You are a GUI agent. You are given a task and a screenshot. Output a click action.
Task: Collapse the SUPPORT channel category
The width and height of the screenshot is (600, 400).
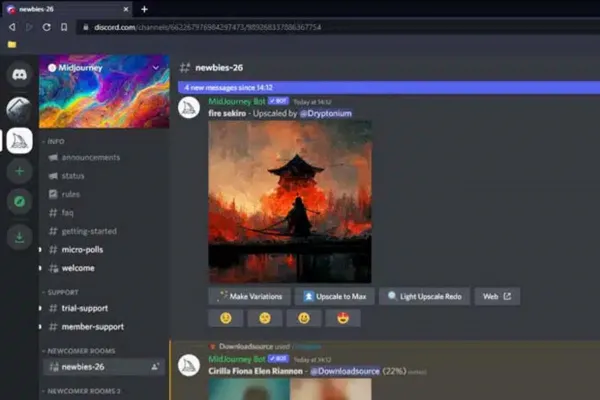coord(59,293)
